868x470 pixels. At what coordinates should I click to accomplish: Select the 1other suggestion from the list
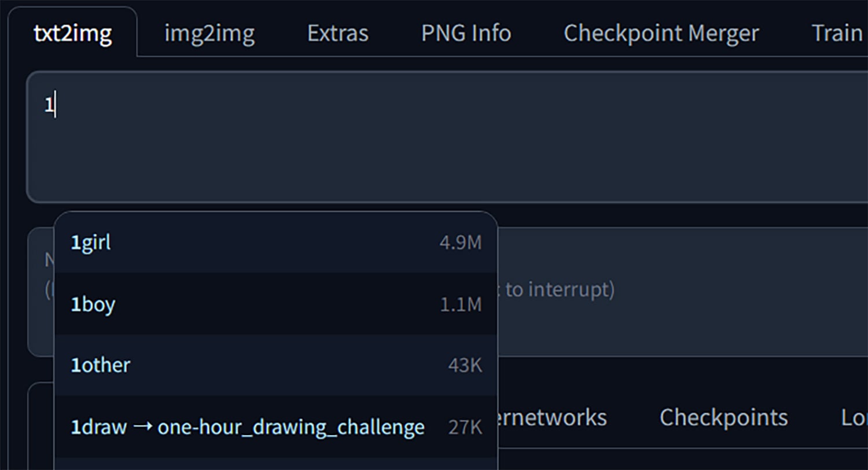pos(275,365)
